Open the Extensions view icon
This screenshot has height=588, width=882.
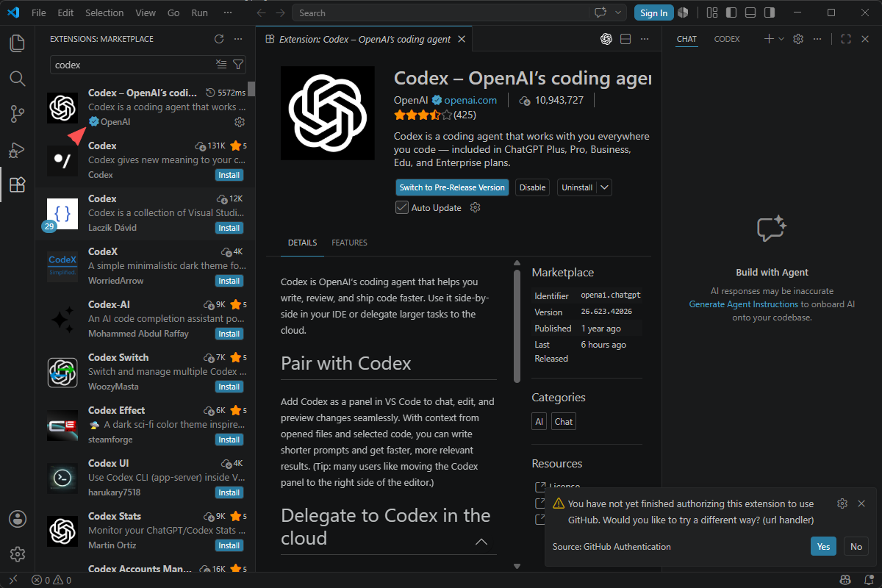(x=18, y=184)
